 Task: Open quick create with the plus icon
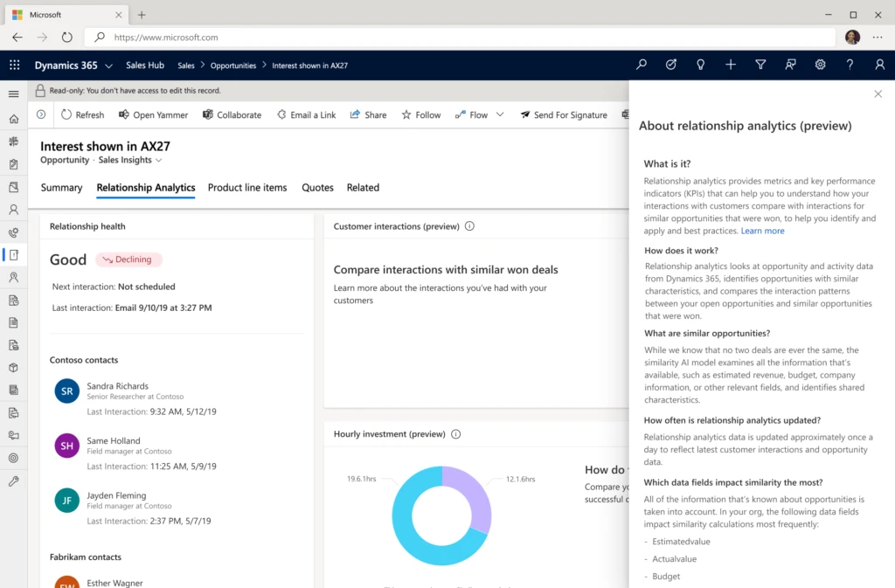coord(731,65)
